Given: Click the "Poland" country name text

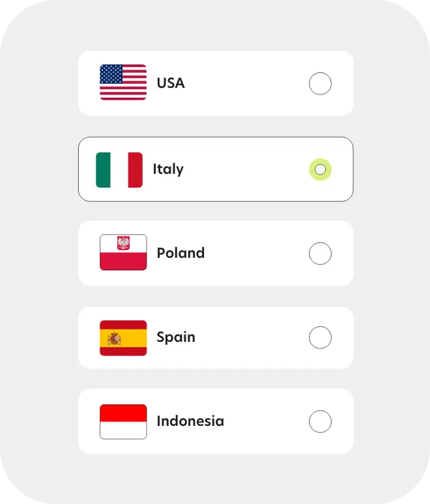Looking at the screenshot, I should point(180,253).
